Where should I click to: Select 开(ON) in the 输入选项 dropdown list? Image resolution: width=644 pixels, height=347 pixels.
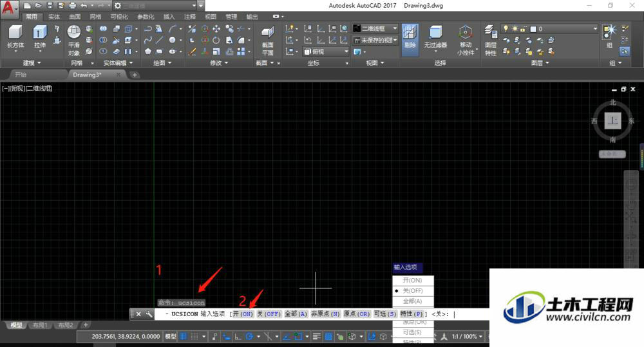(413, 281)
